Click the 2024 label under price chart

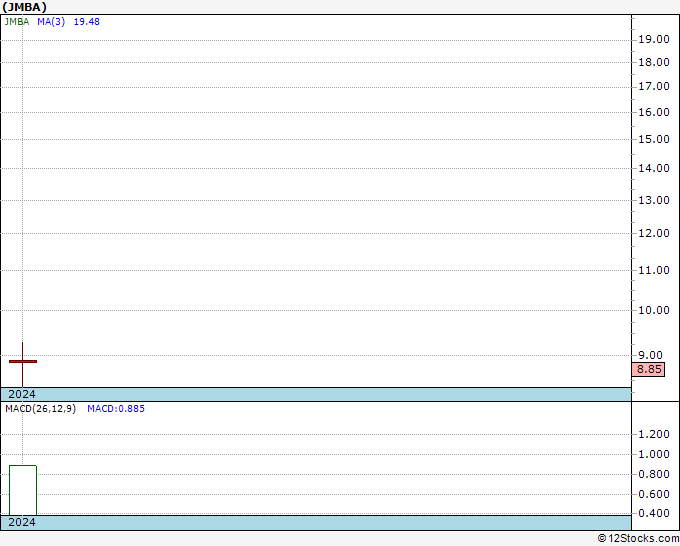tap(22, 394)
